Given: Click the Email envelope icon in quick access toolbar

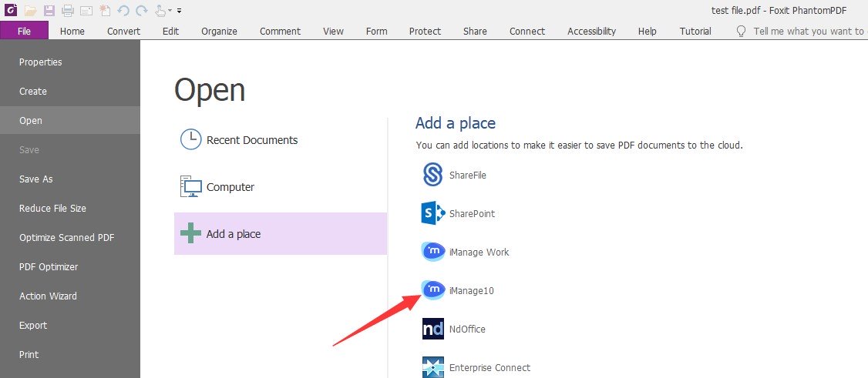Looking at the screenshot, I should point(86,10).
